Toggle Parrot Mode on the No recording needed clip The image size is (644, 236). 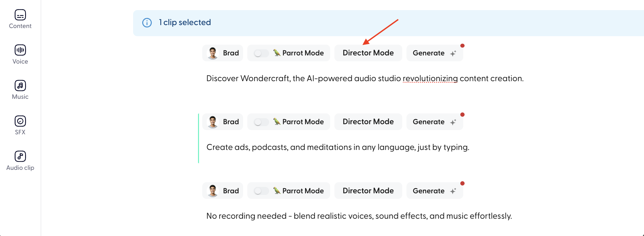pyautogui.click(x=261, y=191)
